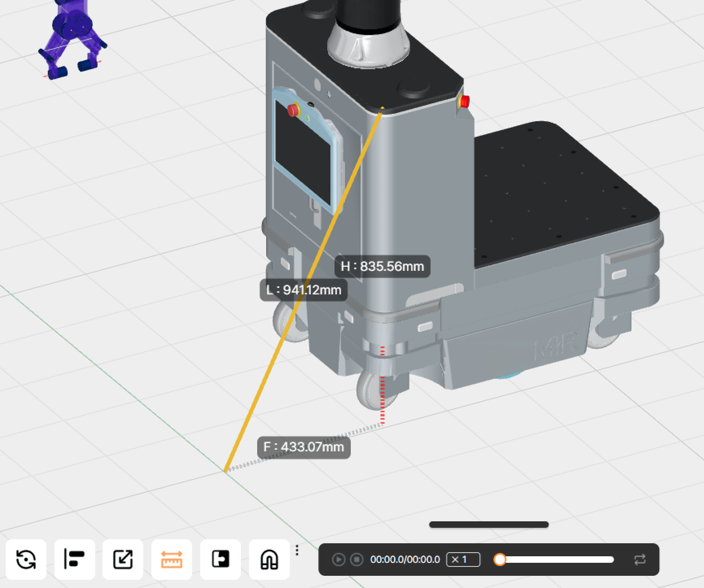This screenshot has height=588, width=704.
Task: Open the align objects tool
Action: (74, 559)
